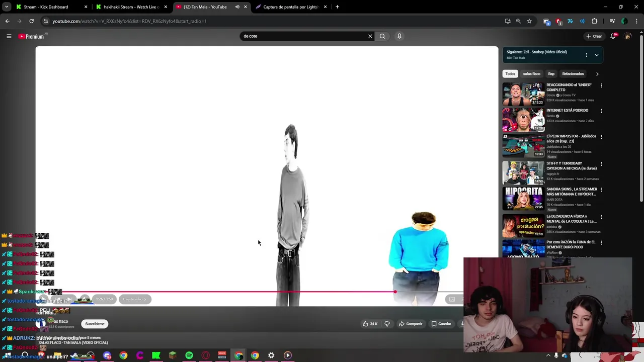Go back in browser history
This screenshot has width=644, height=362.
pyautogui.click(x=7, y=21)
